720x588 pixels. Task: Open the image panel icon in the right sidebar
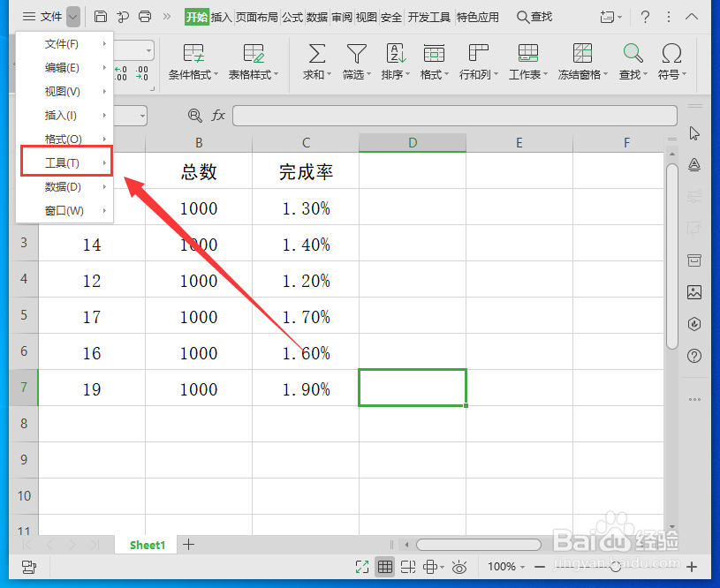pos(694,292)
